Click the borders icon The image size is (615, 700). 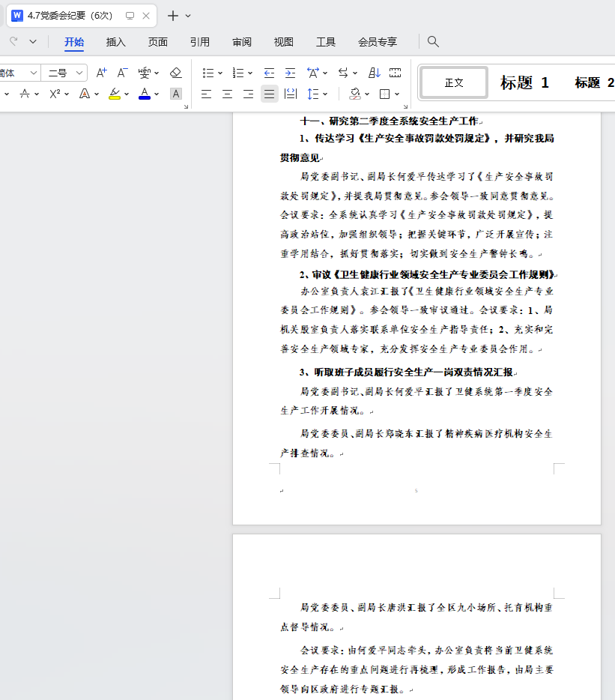click(x=384, y=94)
